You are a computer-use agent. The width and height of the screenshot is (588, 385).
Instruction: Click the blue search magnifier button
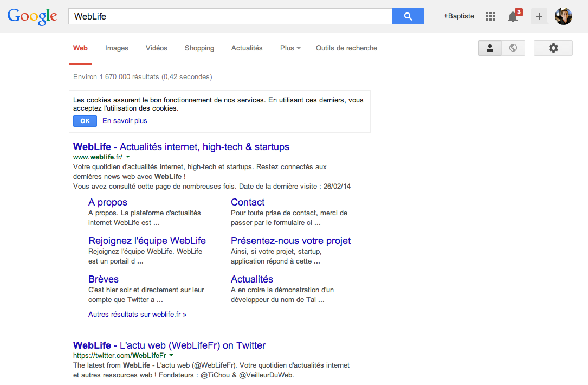(408, 16)
